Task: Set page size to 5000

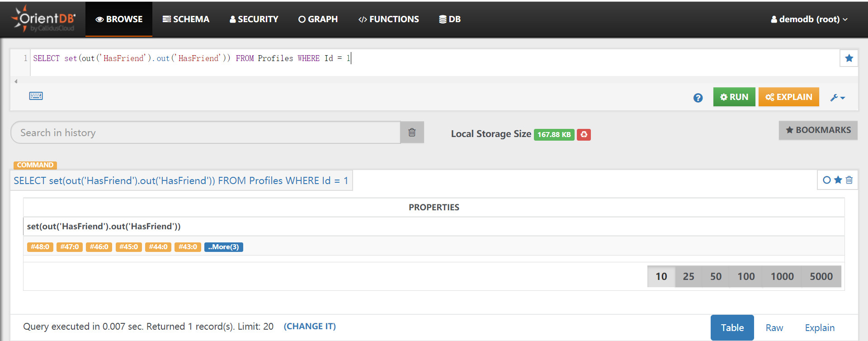Action: pos(821,276)
